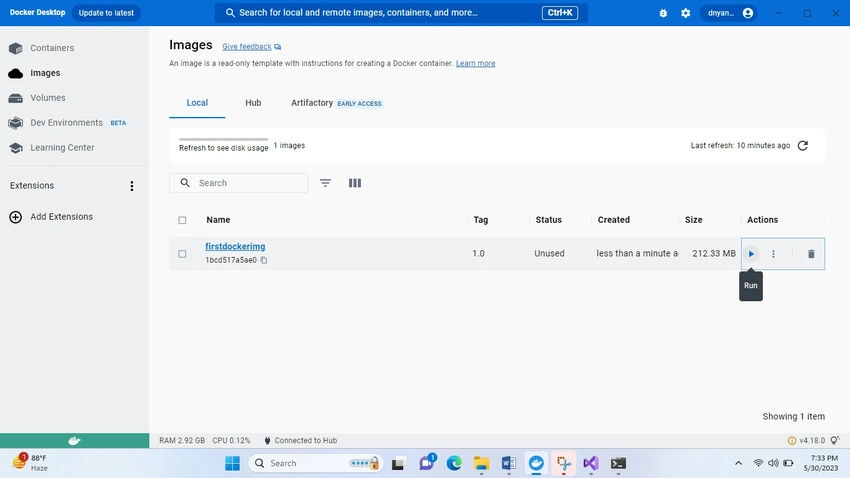Click the Ctrl+K shortcut badge

560,13
